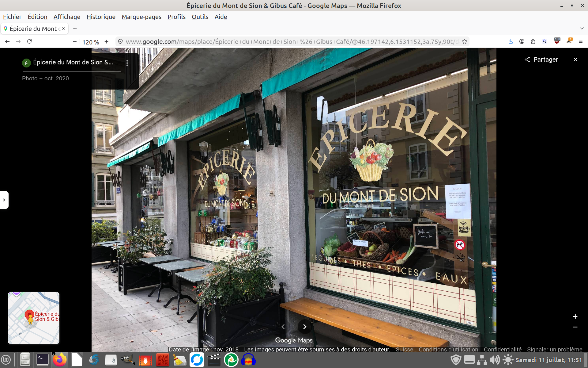
Task: Open the uBlock Origin extension popup
Action: pyautogui.click(x=557, y=41)
